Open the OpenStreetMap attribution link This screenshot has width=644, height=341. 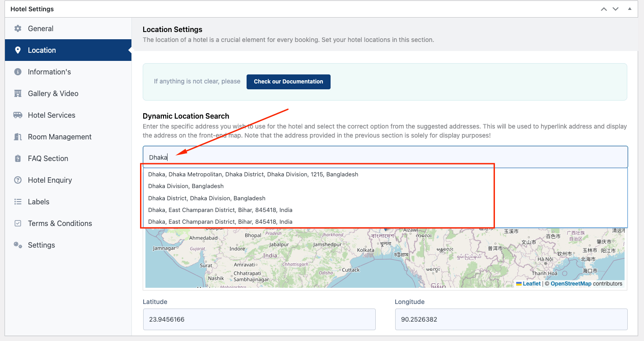570,284
